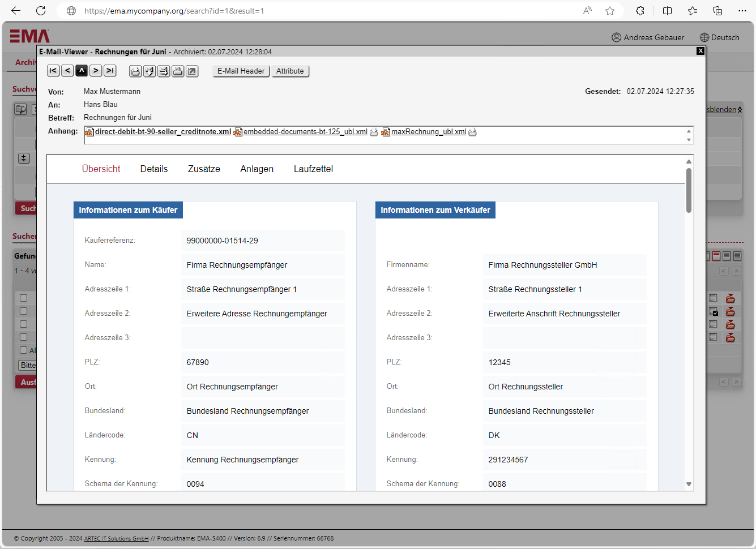
Task: Switch to the Details tab
Action: pyautogui.click(x=154, y=169)
